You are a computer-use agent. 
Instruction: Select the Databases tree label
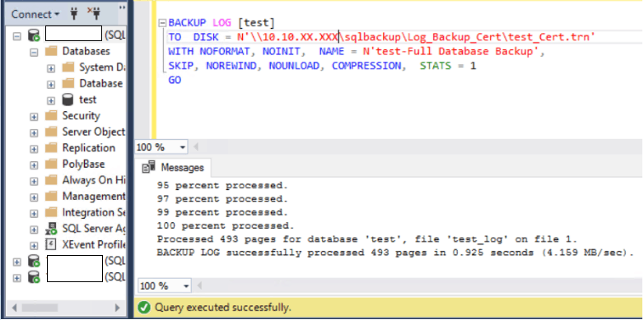coord(86,51)
